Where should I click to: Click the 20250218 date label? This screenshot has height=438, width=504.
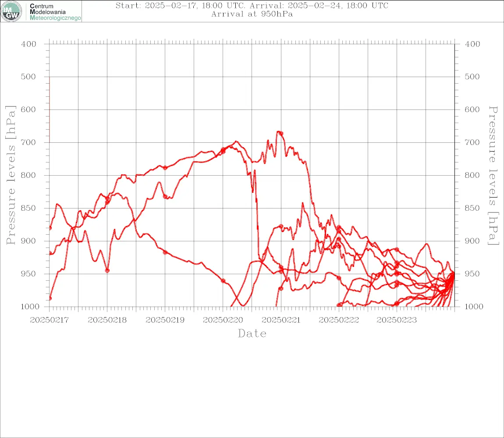pos(107,320)
